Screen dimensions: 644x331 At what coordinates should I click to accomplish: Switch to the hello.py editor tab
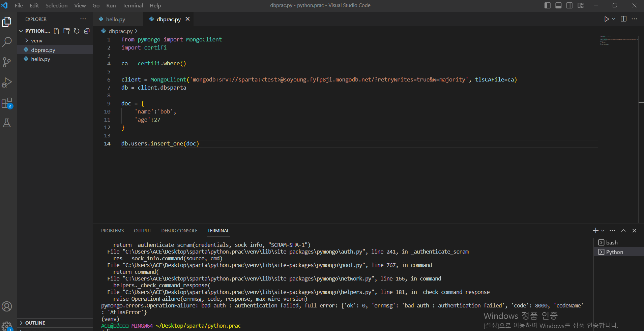pyautogui.click(x=118, y=19)
